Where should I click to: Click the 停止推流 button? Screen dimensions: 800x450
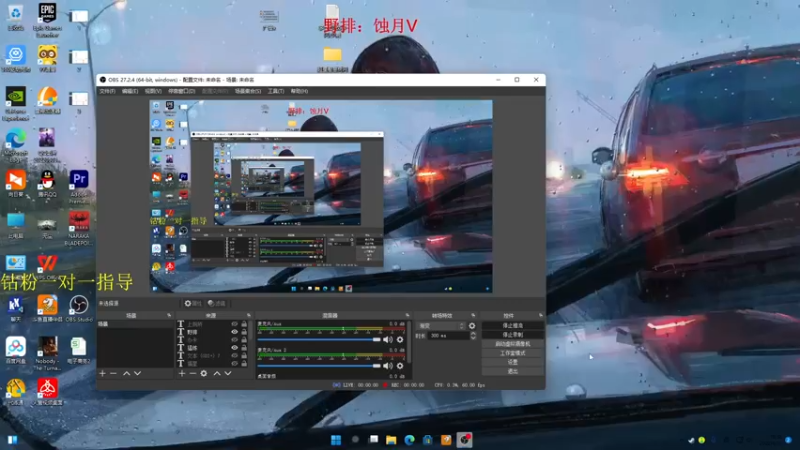[x=512, y=326]
